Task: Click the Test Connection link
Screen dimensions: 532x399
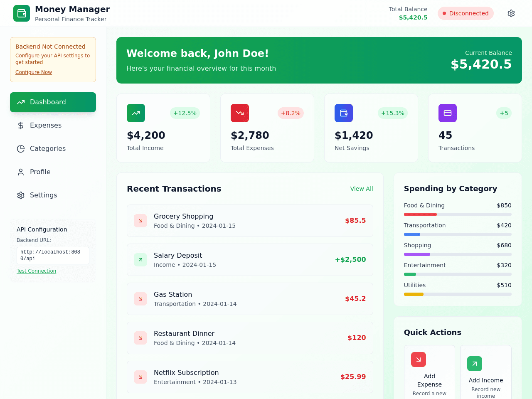Action: (36, 271)
